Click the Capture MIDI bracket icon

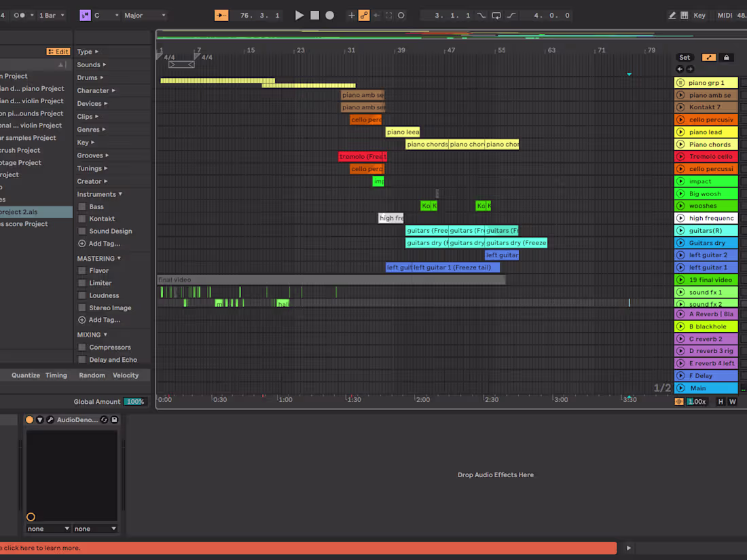click(388, 15)
